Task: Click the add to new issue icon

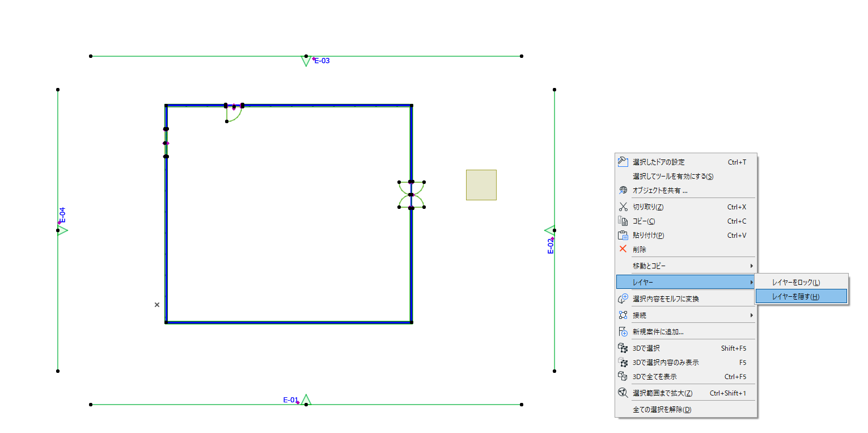Action: [x=623, y=331]
